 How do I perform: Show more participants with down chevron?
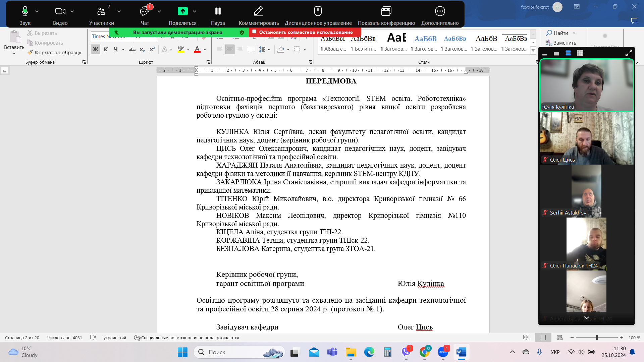587,317
